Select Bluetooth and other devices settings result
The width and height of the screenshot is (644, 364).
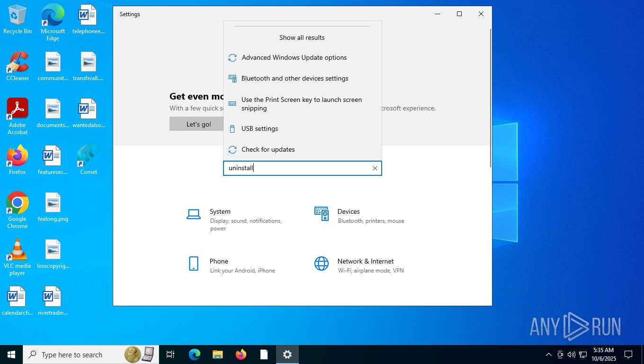pyautogui.click(x=302, y=79)
